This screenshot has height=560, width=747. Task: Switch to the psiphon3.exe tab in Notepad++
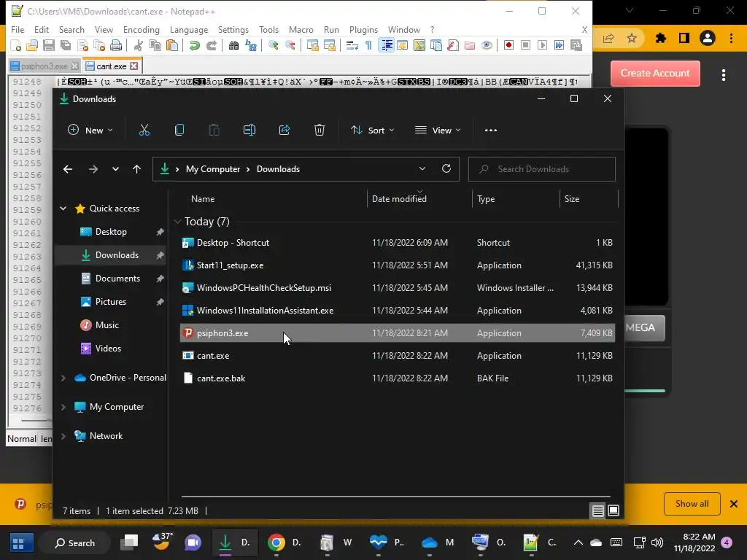[x=44, y=66]
